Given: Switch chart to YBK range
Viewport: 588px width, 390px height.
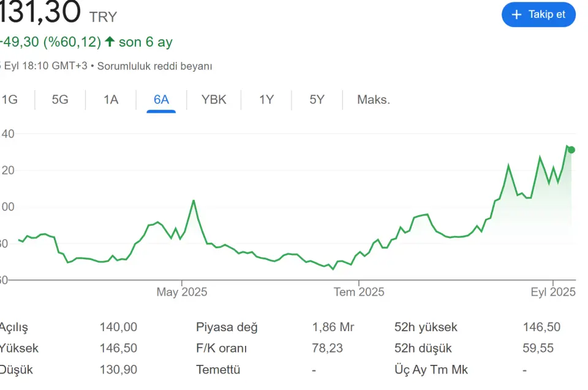Looking at the screenshot, I should 214,100.
